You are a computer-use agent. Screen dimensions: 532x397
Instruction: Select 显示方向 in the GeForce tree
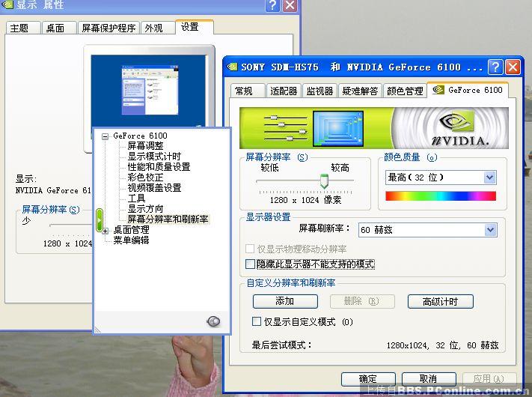click(x=146, y=209)
